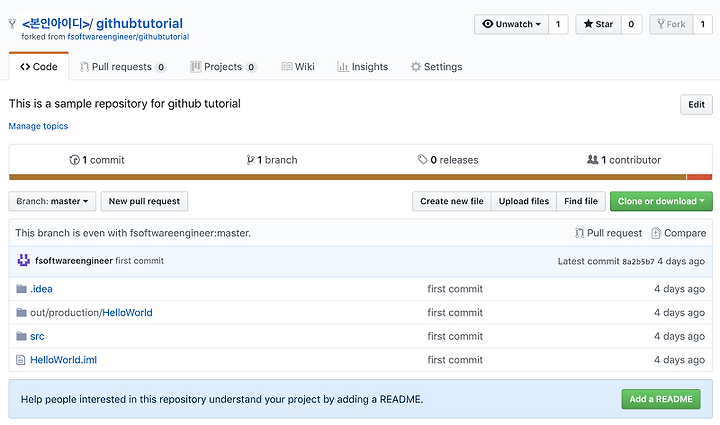Open the Branch: master selector
The width and height of the screenshot is (720, 425).
point(52,201)
